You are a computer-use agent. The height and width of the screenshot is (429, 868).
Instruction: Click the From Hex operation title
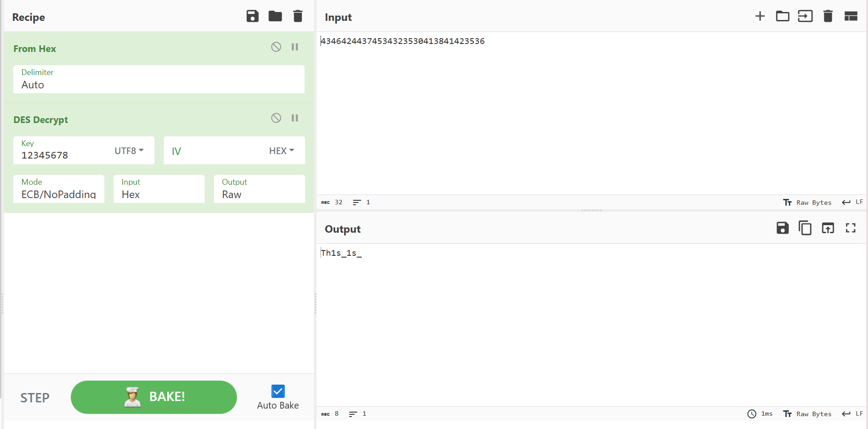click(35, 49)
